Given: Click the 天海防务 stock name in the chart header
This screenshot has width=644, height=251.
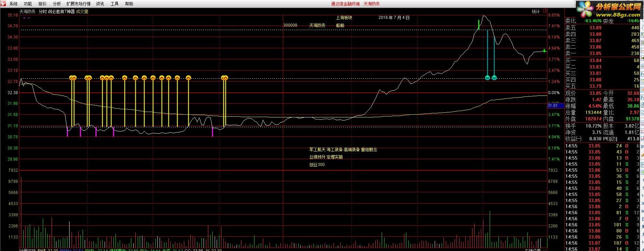Looking at the screenshot, I should [x=27, y=11].
